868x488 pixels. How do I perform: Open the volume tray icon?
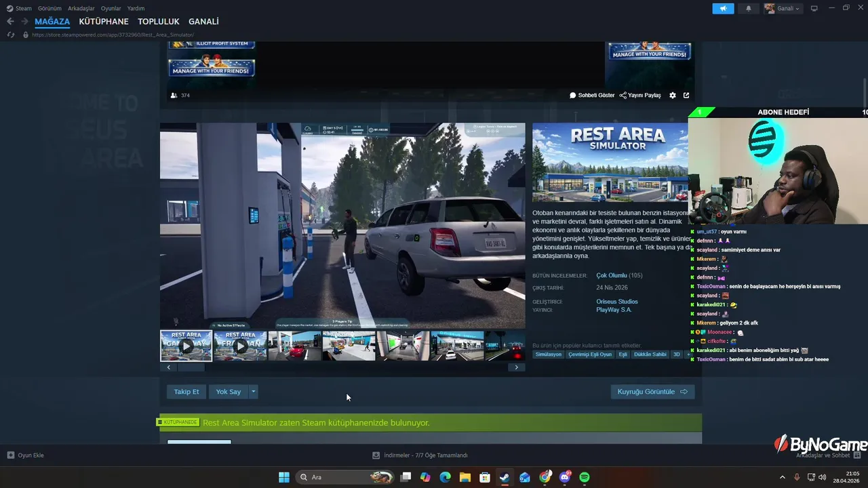pyautogui.click(x=823, y=477)
